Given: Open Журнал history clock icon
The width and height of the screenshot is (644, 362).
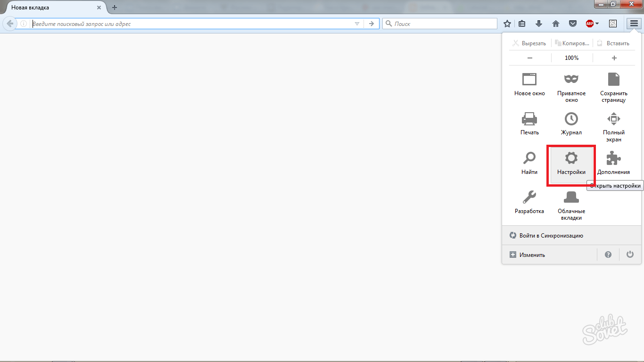Looking at the screenshot, I should pyautogui.click(x=571, y=123).
